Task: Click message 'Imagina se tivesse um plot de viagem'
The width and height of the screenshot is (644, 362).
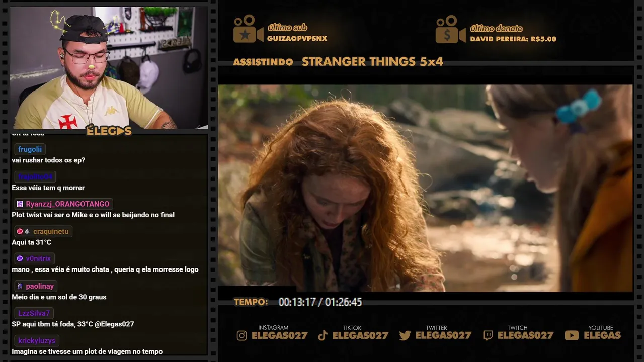Action: [x=87, y=351]
